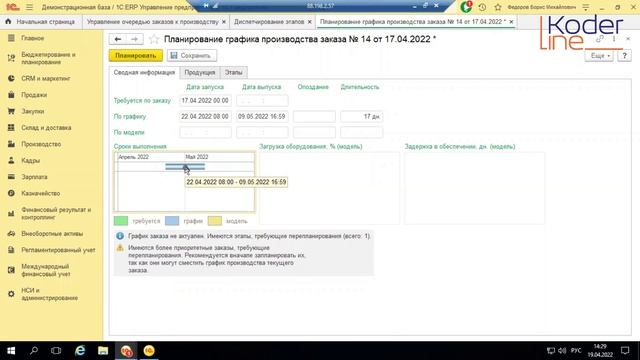Go back with the left arrow button
This screenshot has height=360, width=640.
pos(118,39)
